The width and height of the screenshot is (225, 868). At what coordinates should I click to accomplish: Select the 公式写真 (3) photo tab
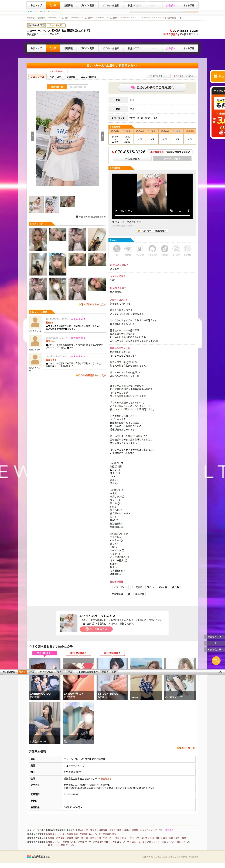tap(57, 87)
